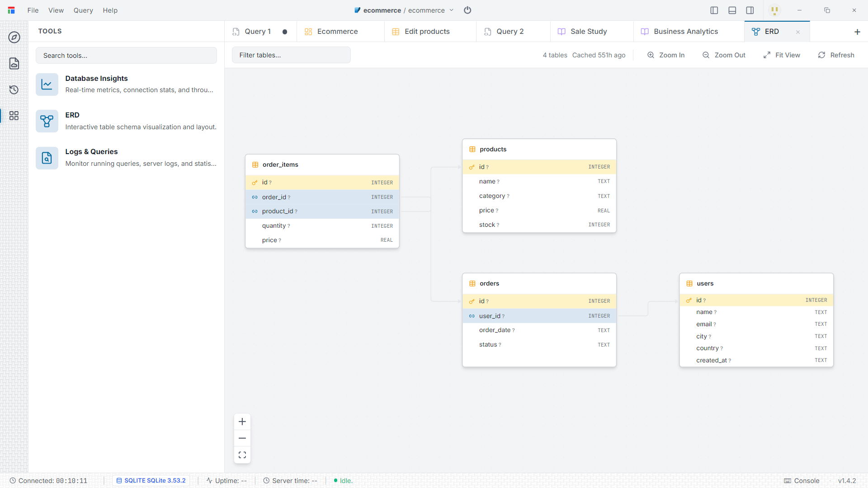Toggle the bottom panel layout
The image size is (868, 488).
(732, 10)
